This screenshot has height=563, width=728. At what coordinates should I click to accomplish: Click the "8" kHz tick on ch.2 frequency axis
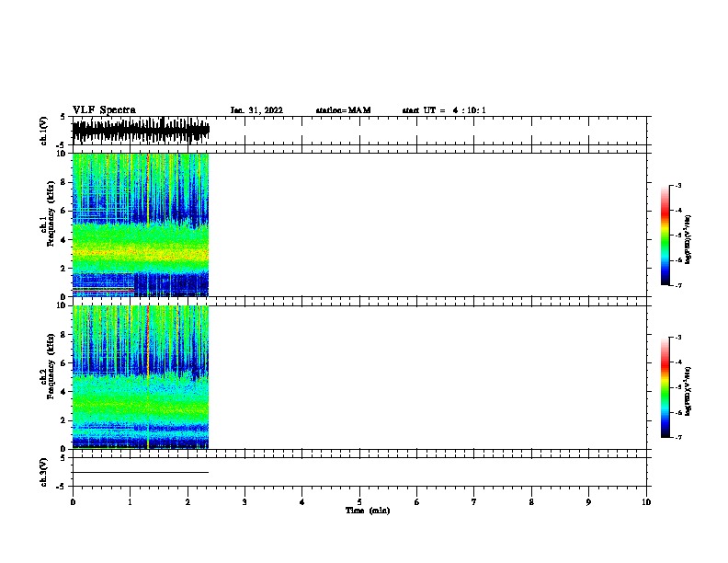(63, 335)
